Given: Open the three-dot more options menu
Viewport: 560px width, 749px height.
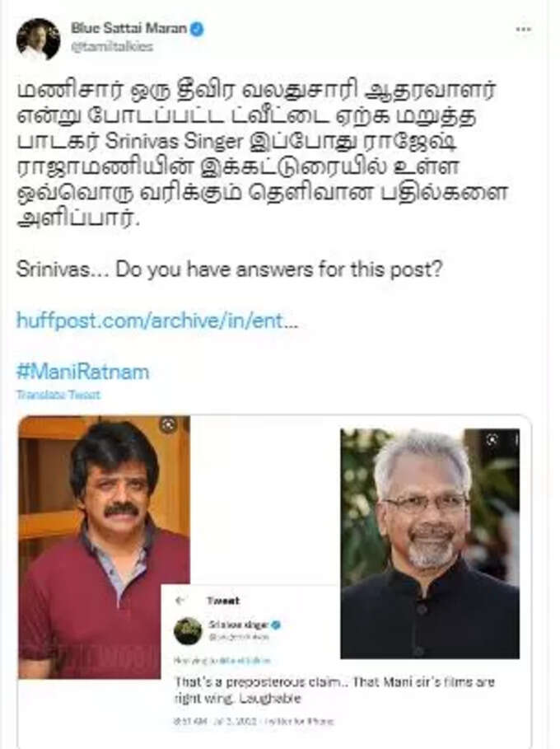Looking at the screenshot, I should 523,30.
